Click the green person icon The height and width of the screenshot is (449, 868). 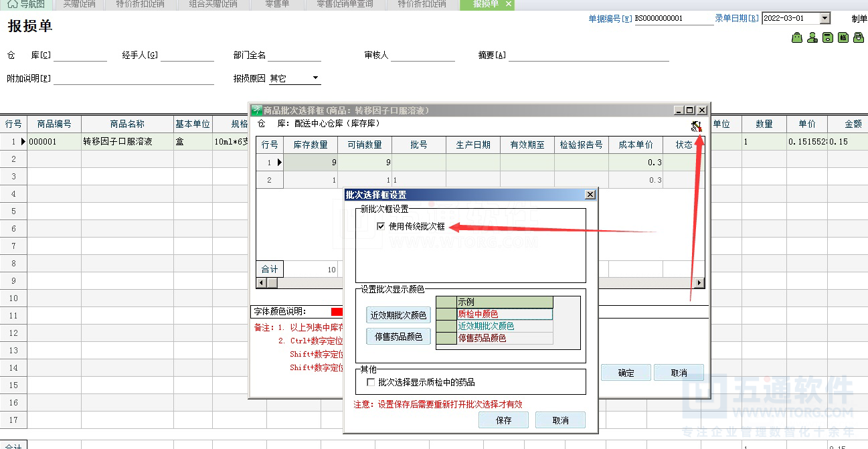(x=812, y=37)
